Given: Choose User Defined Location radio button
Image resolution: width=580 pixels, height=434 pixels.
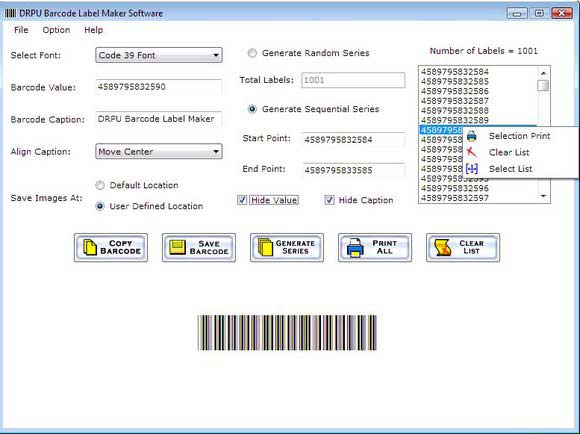Looking at the screenshot, I should [x=100, y=206].
